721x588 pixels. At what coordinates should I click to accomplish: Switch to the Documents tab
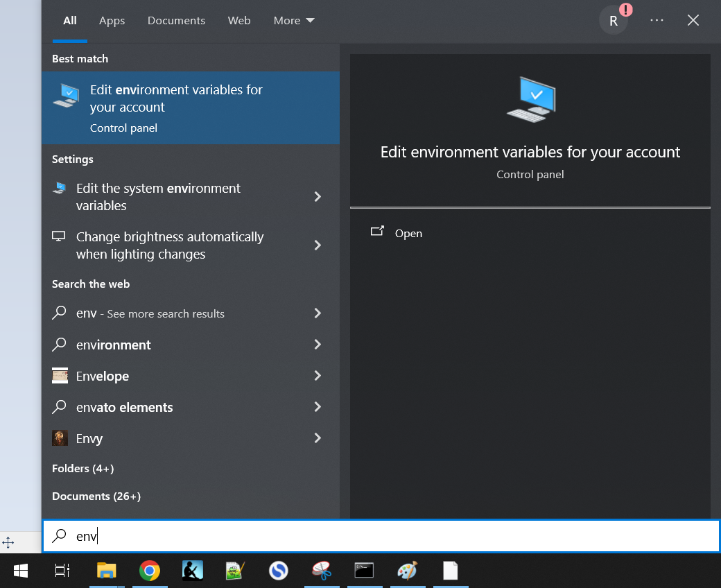176,21
